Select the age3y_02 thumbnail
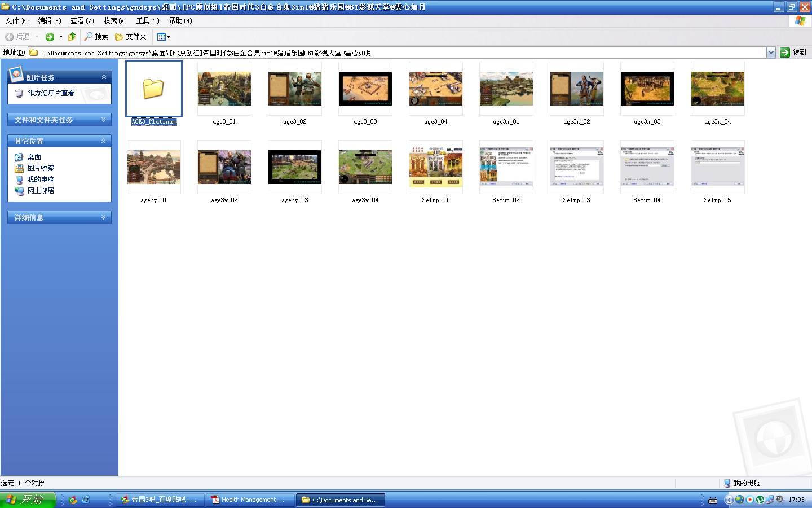The width and height of the screenshot is (812, 508). [x=224, y=167]
